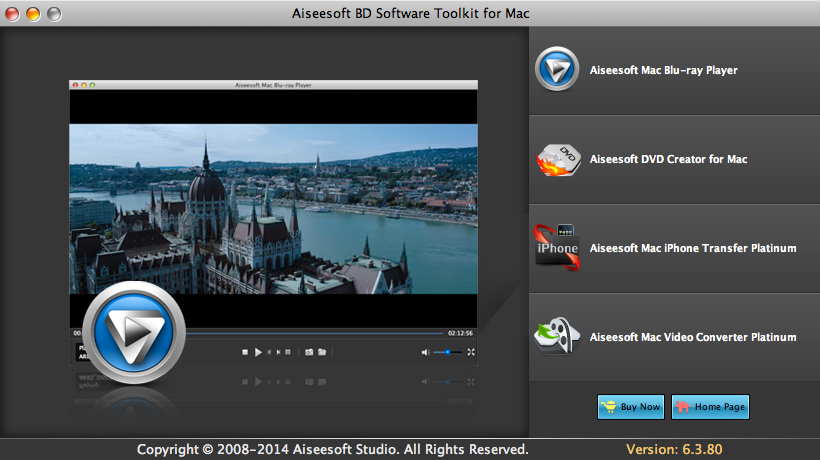Click the Version: 6.3.80 text

point(674,450)
